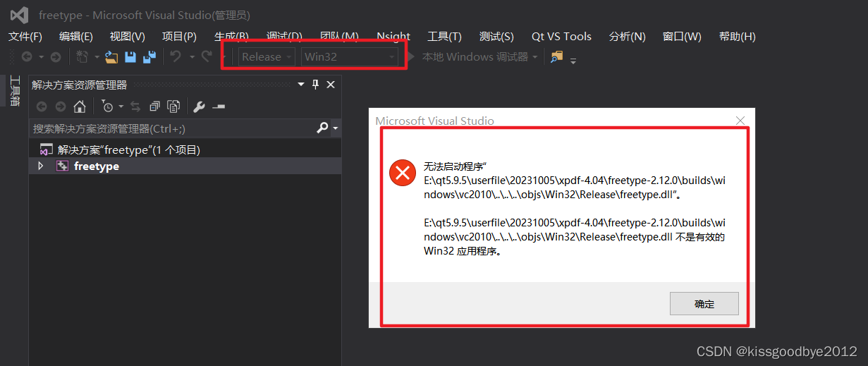This screenshot has width=868, height=366.
Task: Click the preview selected items icon
Action: click(219, 106)
